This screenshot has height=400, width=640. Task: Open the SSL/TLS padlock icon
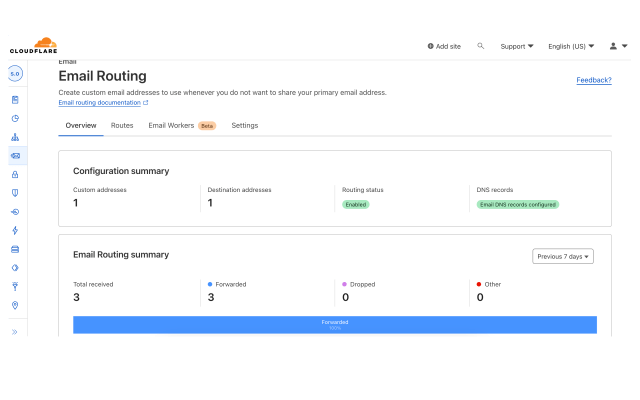point(15,175)
